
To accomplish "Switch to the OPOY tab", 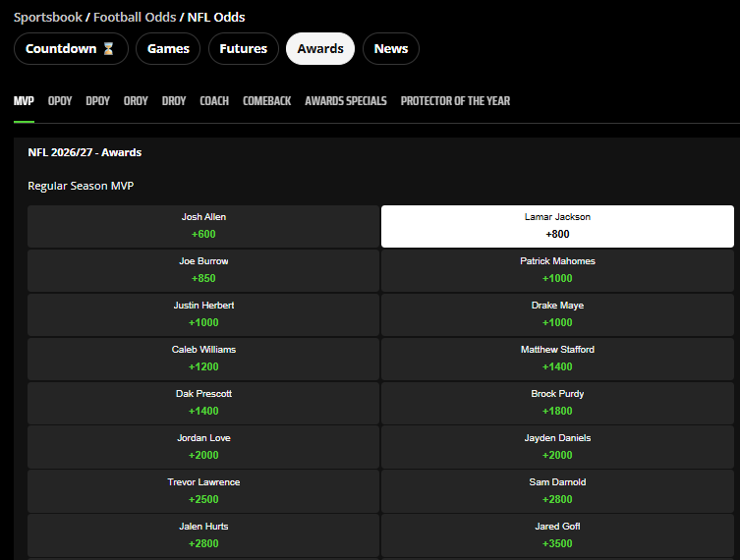I will [60, 101].
